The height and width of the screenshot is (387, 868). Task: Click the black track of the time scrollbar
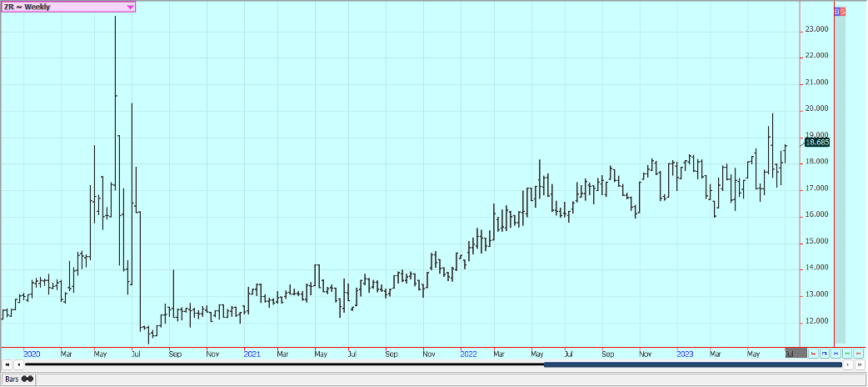[x=285, y=364]
